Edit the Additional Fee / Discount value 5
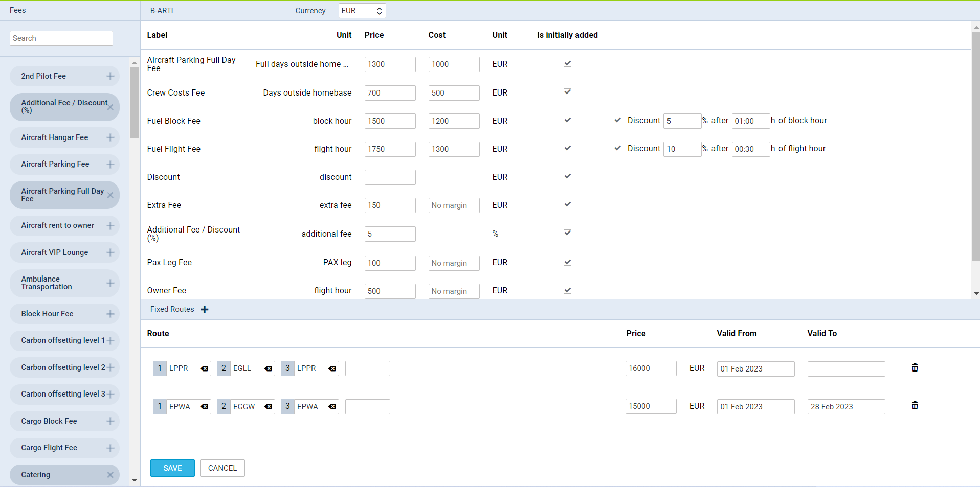The image size is (980, 487). coord(390,234)
